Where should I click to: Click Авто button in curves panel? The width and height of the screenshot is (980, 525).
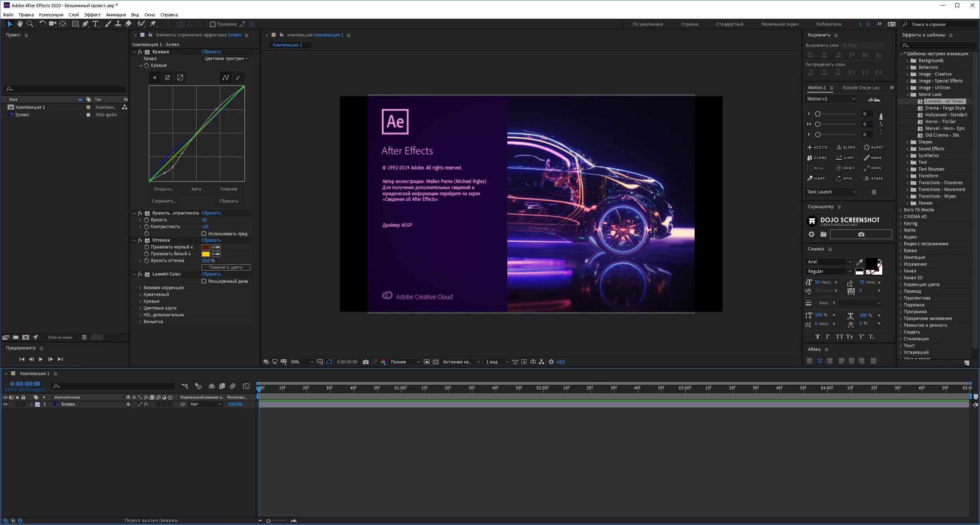click(196, 189)
